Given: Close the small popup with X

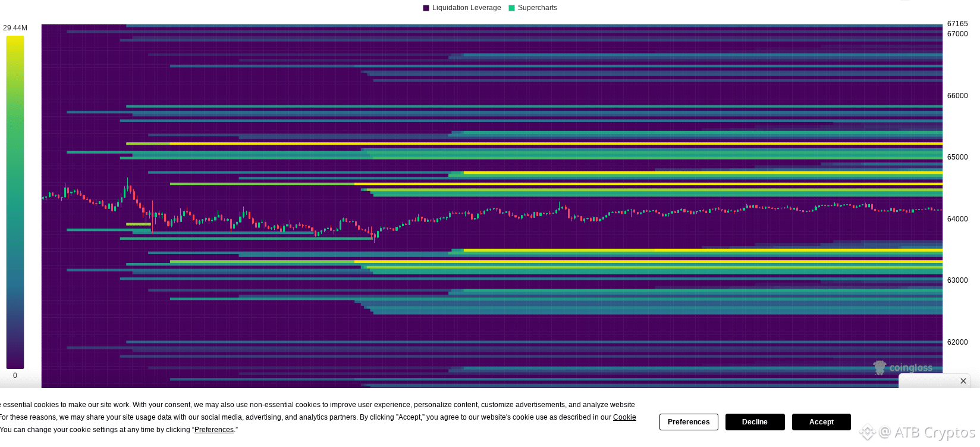Looking at the screenshot, I should tap(963, 381).
